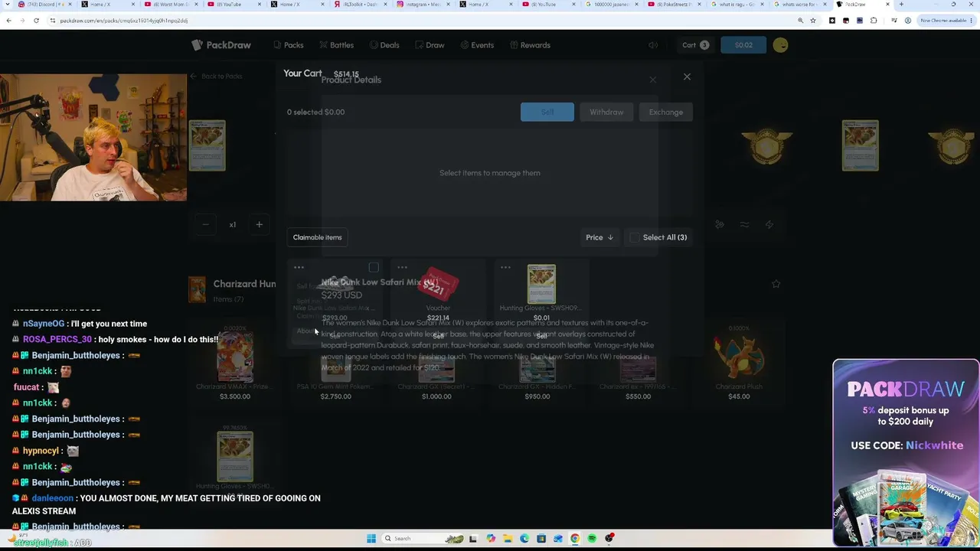The height and width of the screenshot is (551, 980).
Task: Click the lightning bolt fast-open icon
Action: (x=769, y=224)
